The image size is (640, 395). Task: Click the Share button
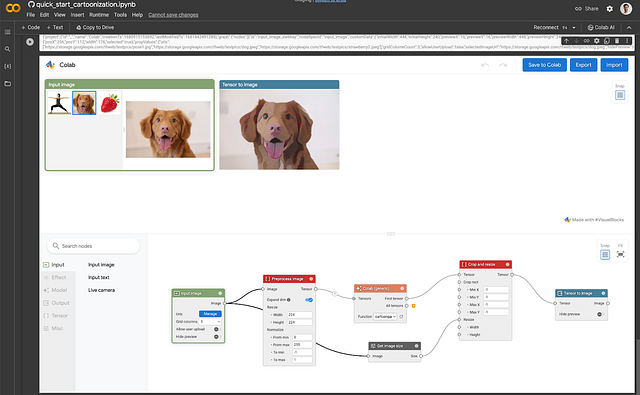click(x=587, y=9)
